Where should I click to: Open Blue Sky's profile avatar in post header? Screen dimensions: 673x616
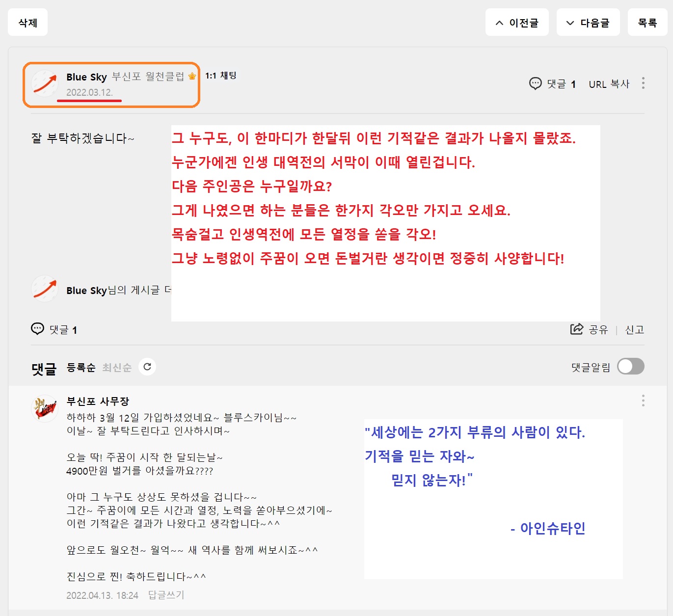tap(45, 83)
